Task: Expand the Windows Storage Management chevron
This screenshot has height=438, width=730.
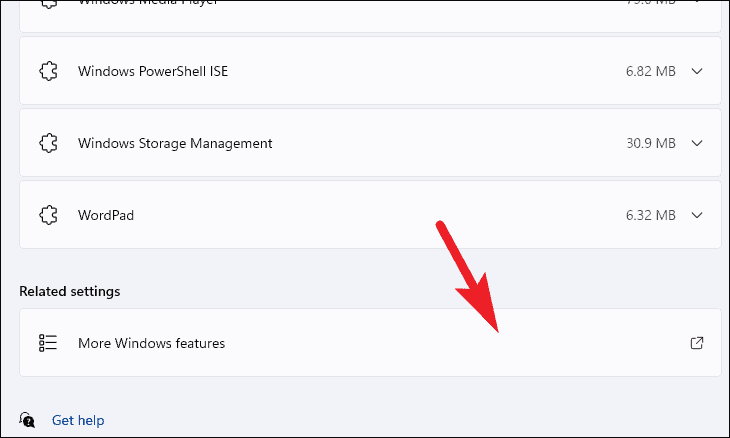Action: pyautogui.click(x=696, y=143)
